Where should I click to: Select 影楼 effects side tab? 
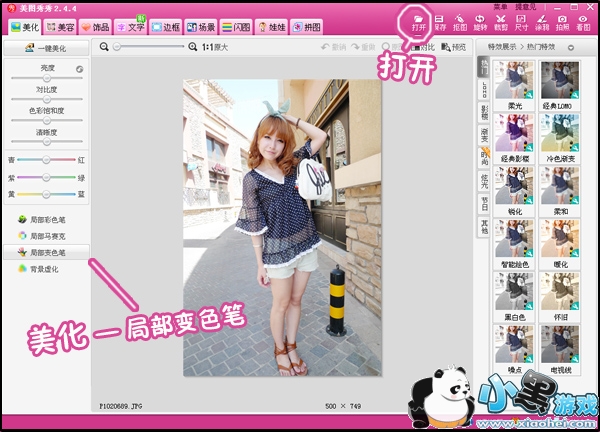pos(484,112)
